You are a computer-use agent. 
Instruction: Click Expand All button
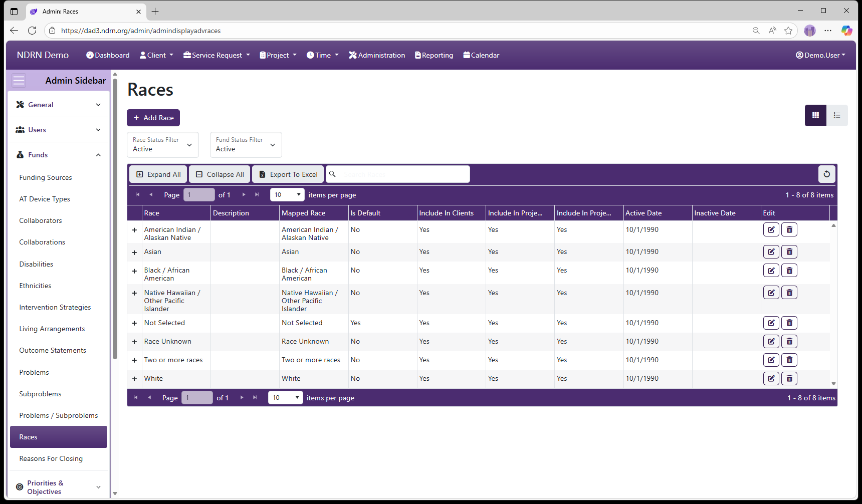(x=158, y=174)
